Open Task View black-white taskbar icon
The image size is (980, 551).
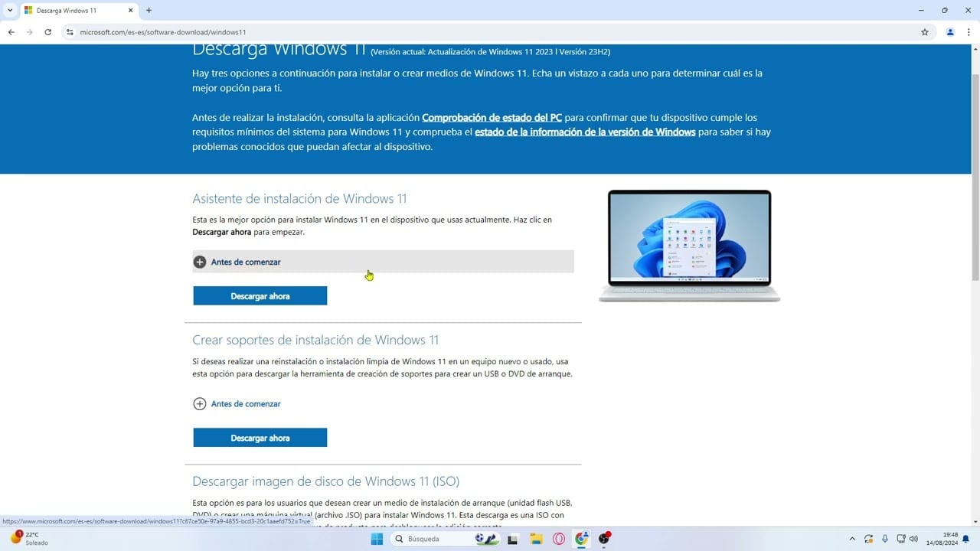point(513,539)
